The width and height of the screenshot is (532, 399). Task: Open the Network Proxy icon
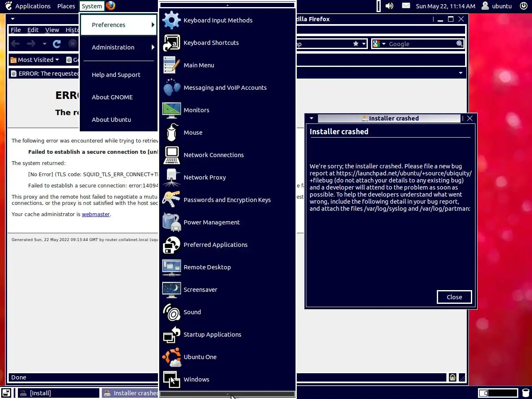(172, 177)
